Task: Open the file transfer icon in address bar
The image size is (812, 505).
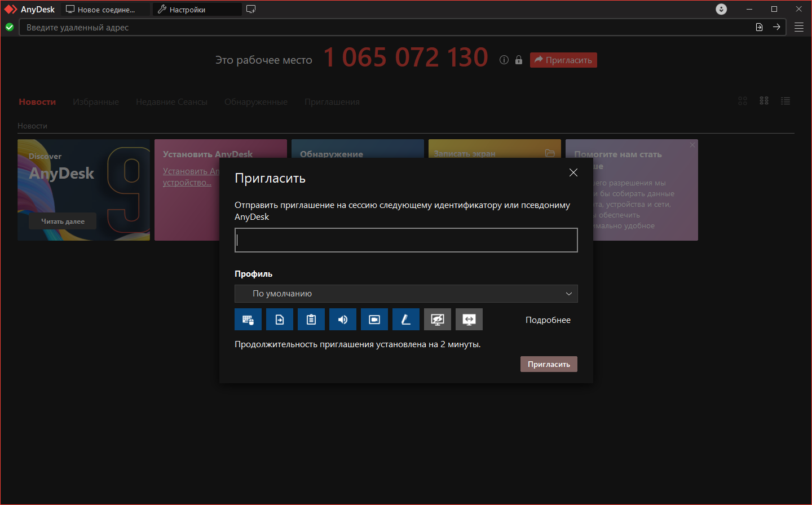Action: (759, 27)
